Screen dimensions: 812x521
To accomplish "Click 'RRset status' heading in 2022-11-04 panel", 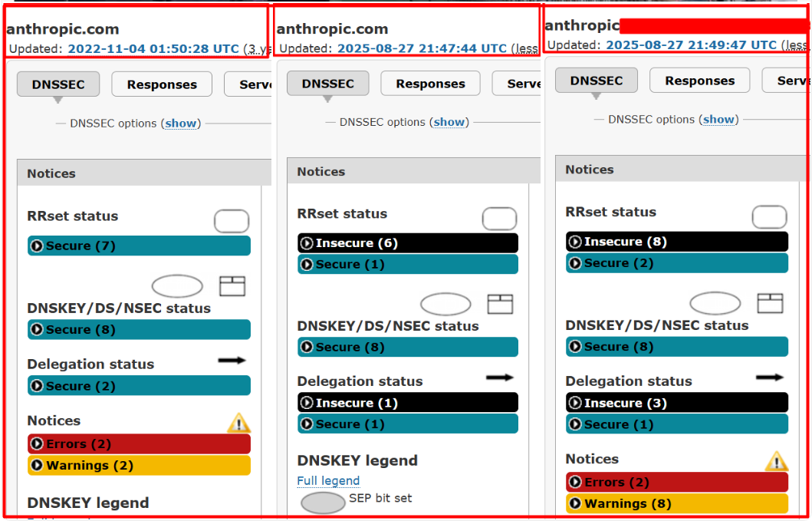I will (x=73, y=216).
